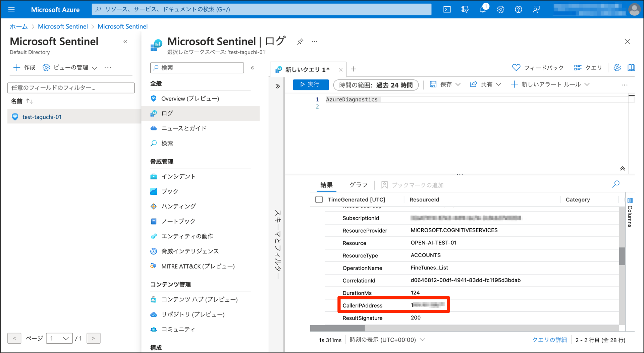Screen dimensions: 644x353
Task: Expand the 共有 (Share) dropdown
Action: (485, 84)
